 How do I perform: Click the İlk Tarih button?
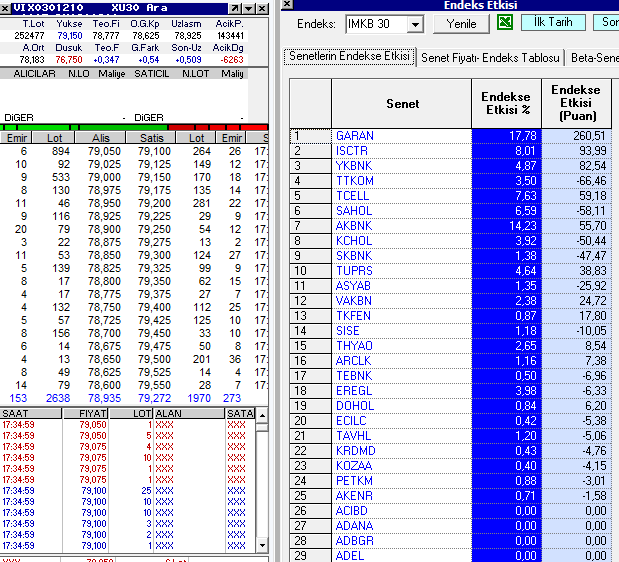552,22
